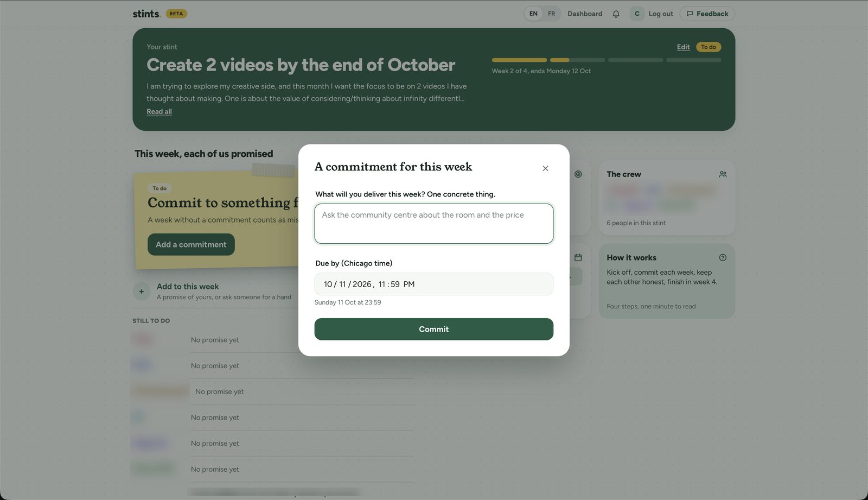868x500 pixels.
Task: Focus the weekly commitment text box
Action: [434, 224]
